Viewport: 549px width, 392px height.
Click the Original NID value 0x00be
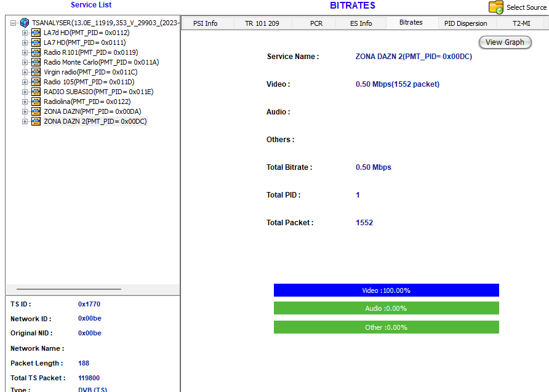[90, 333]
